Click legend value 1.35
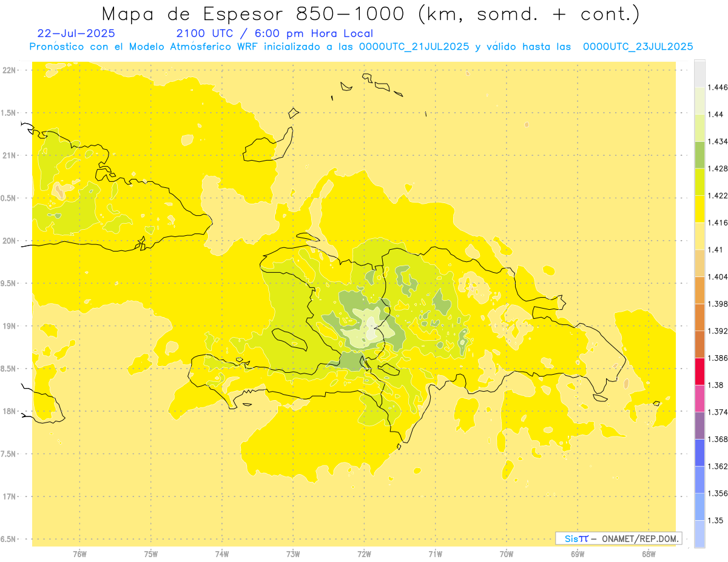This screenshot has width=728, height=562. (x=715, y=520)
